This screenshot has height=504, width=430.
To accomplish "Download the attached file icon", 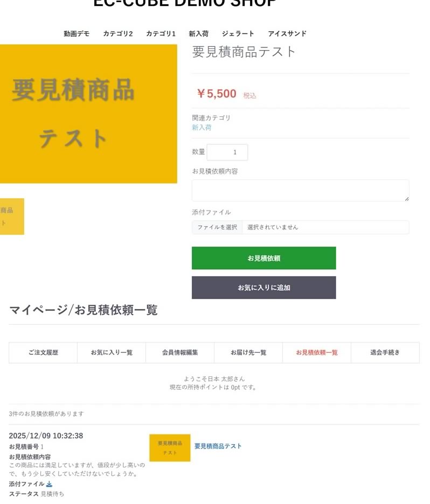I will [49, 484].
